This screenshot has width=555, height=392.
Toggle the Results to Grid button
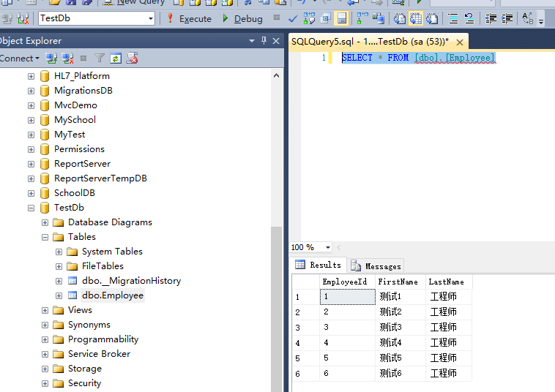click(x=416, y=18)
